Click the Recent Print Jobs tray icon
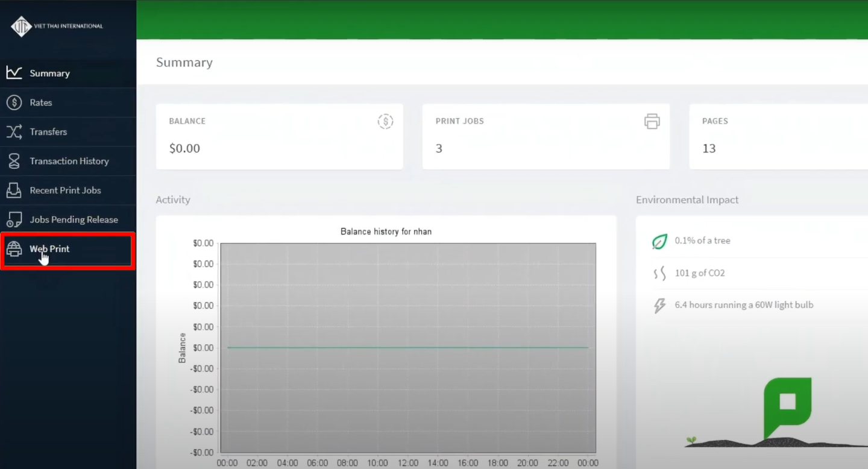The width and height of the screenshot is (868, 469). (x=14, y=190)
